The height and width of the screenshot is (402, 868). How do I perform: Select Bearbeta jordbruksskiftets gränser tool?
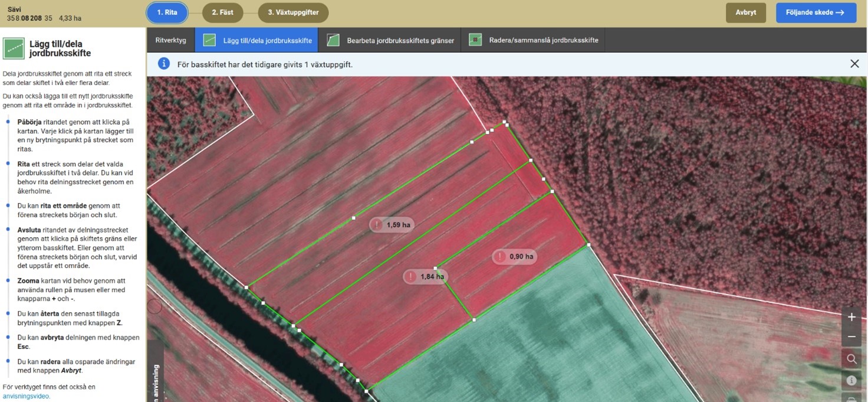(x=390, y=40)
